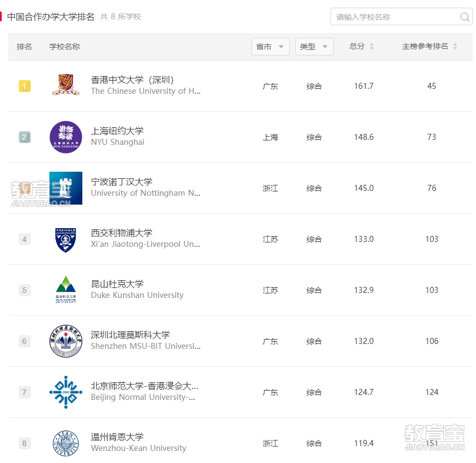Sort by 主榜参考排名 arrows

(455, 47)
